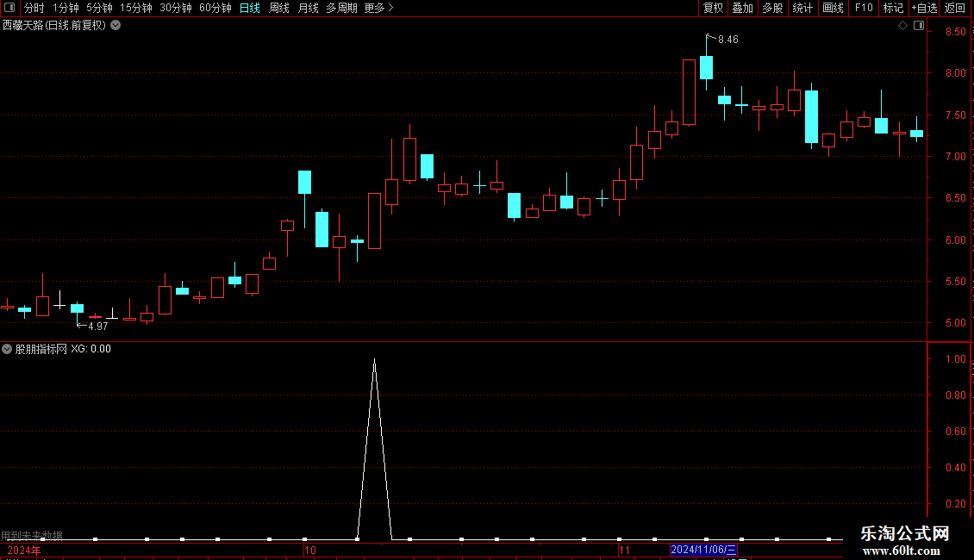Add stock via +自选
Viewport: 974px width, 560px height.
click(924, 8)
